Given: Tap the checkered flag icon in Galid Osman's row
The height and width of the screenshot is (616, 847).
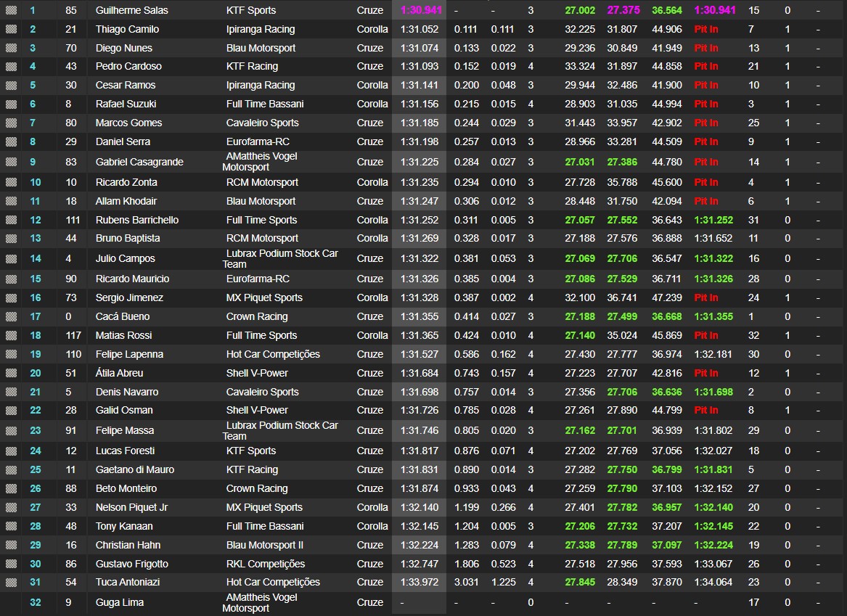Looking at the screenshot, I should [x=11, y=411].
